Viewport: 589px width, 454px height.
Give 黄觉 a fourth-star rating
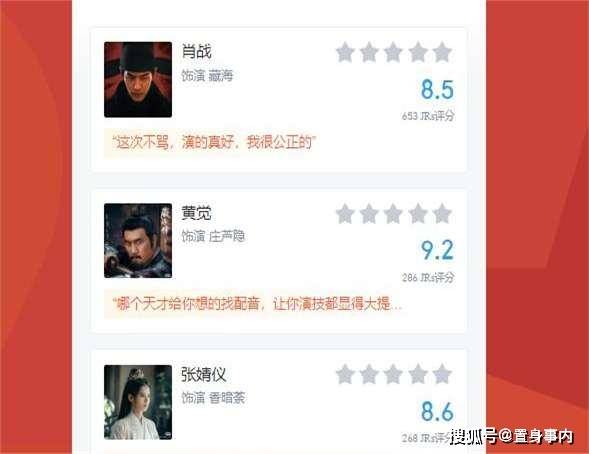tap(418, 214)
